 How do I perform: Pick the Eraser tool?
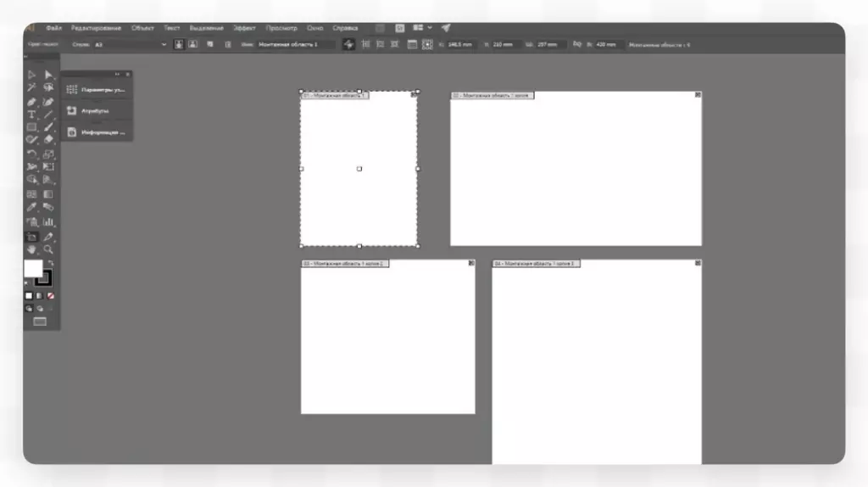click(x=48, y=140)
